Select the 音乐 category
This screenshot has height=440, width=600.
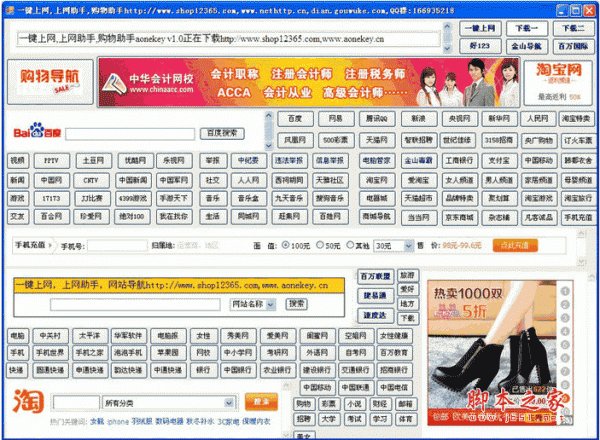pos(213,198)
